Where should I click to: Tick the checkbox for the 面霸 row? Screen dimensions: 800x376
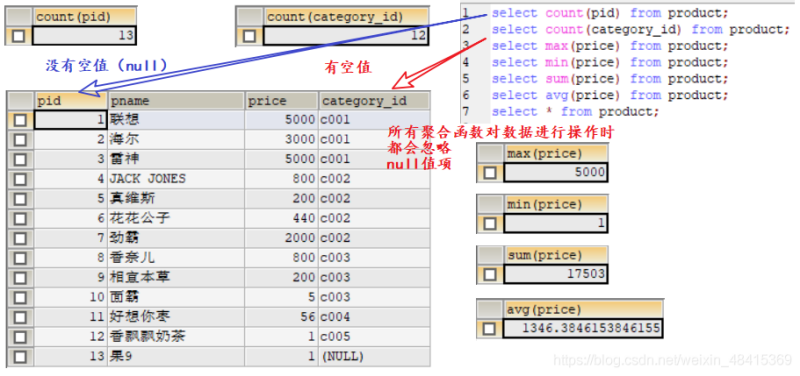[20, 297]
